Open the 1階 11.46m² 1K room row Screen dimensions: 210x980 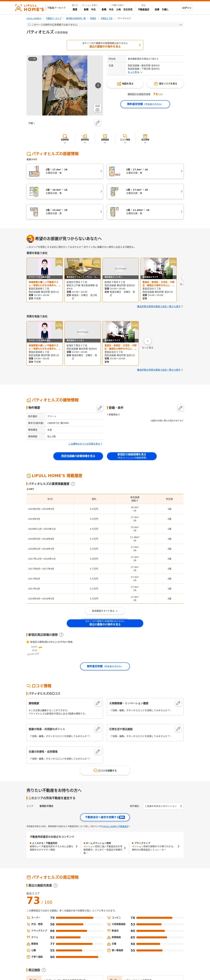click(145, 212)
